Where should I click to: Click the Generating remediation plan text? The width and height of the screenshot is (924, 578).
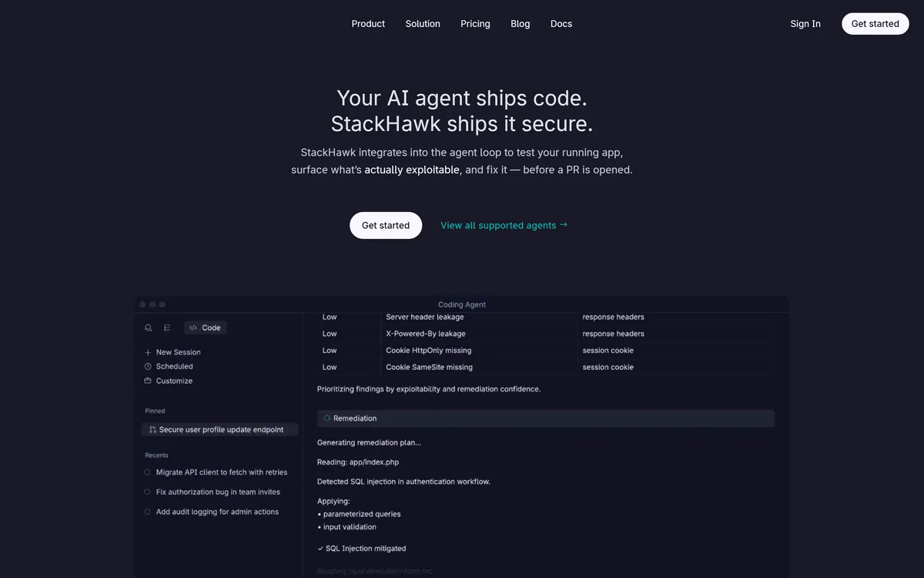coord(370,443)
